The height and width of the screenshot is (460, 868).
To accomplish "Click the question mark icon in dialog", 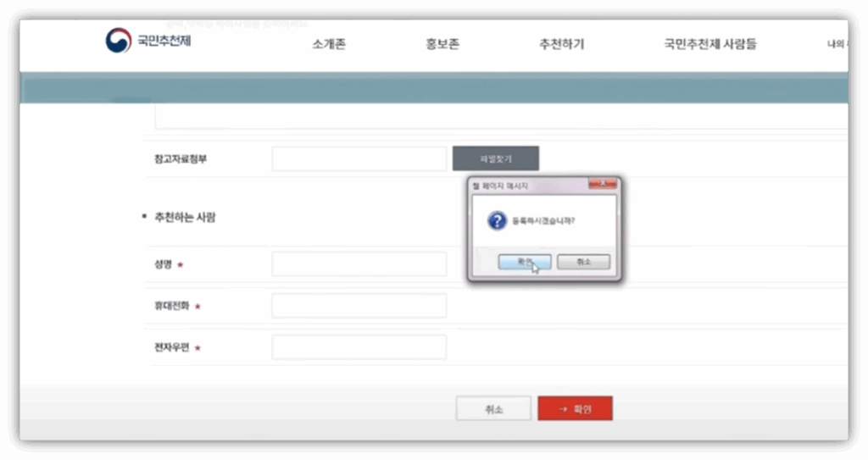I will (x=497, y=221).
